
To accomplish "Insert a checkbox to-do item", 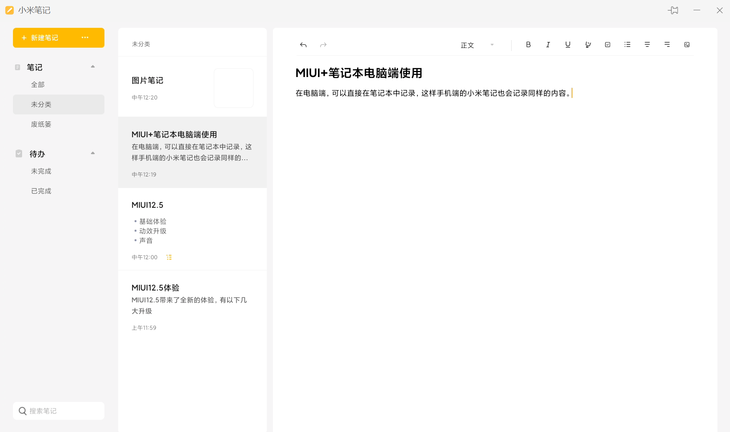I will tap(608, 45).
